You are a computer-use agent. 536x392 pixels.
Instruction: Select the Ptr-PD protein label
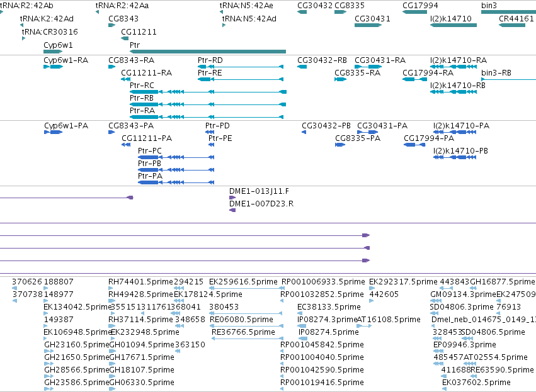[217, 126]
